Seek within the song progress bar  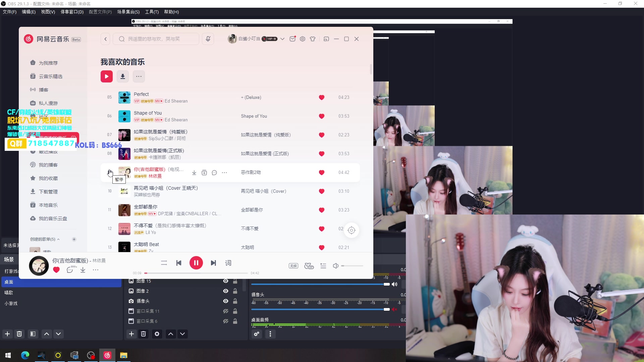tap(196, 273)
